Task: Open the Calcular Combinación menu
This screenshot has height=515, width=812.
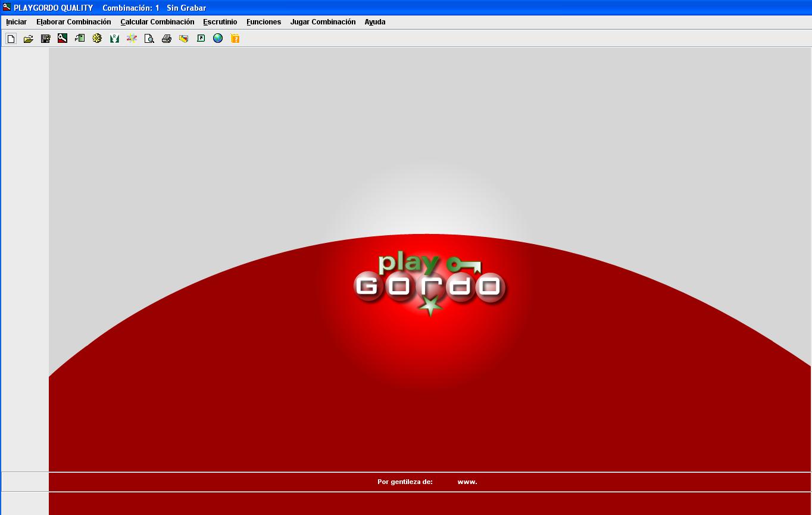Action: 157,22
